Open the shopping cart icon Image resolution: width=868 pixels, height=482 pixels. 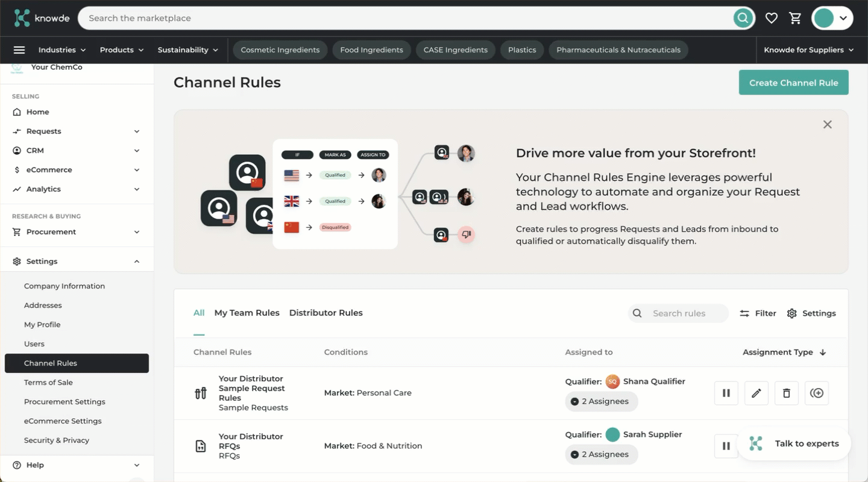[x=796, y=18]
